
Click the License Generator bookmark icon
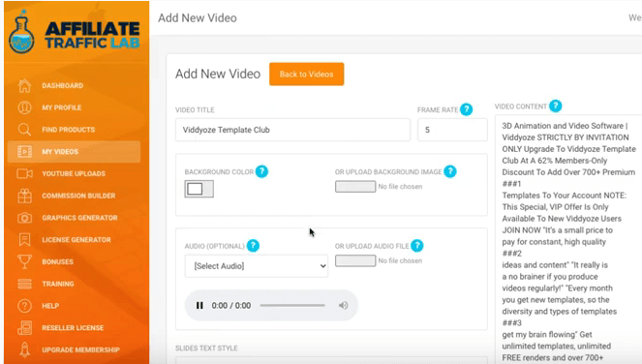point(24,239)
